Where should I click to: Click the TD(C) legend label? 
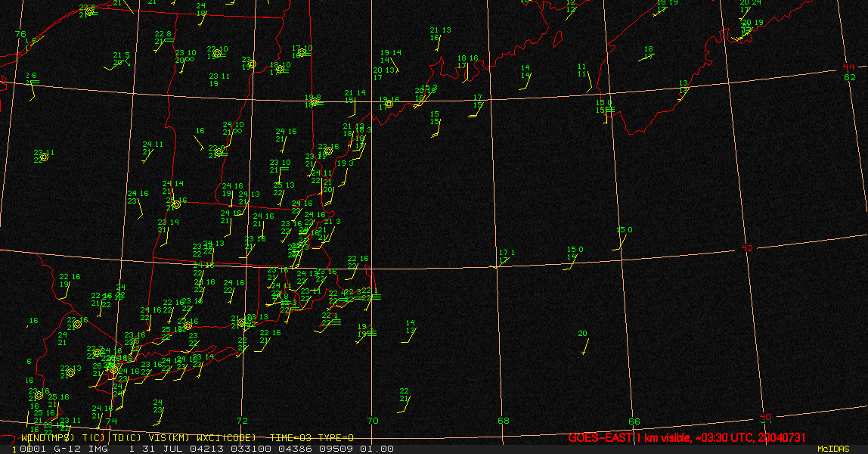click(127, 438)
